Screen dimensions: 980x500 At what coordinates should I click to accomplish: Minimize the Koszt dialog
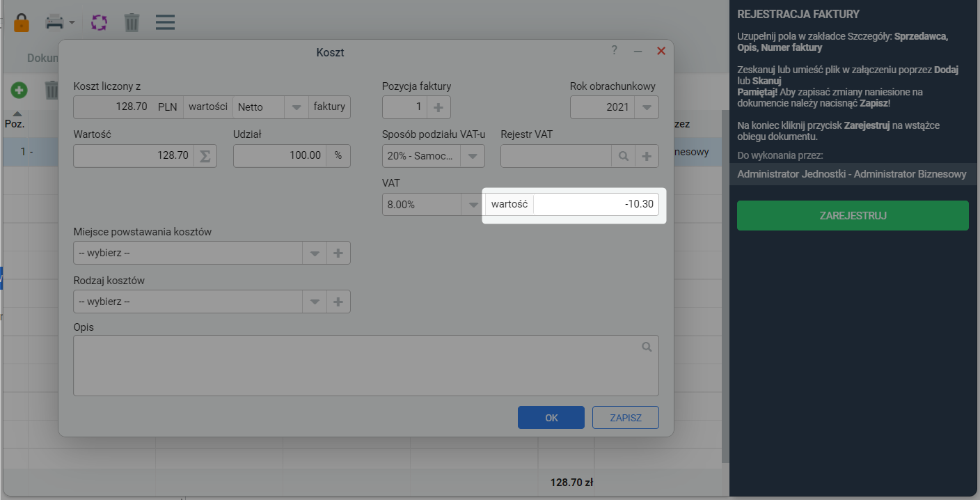[x=638, y=52]
